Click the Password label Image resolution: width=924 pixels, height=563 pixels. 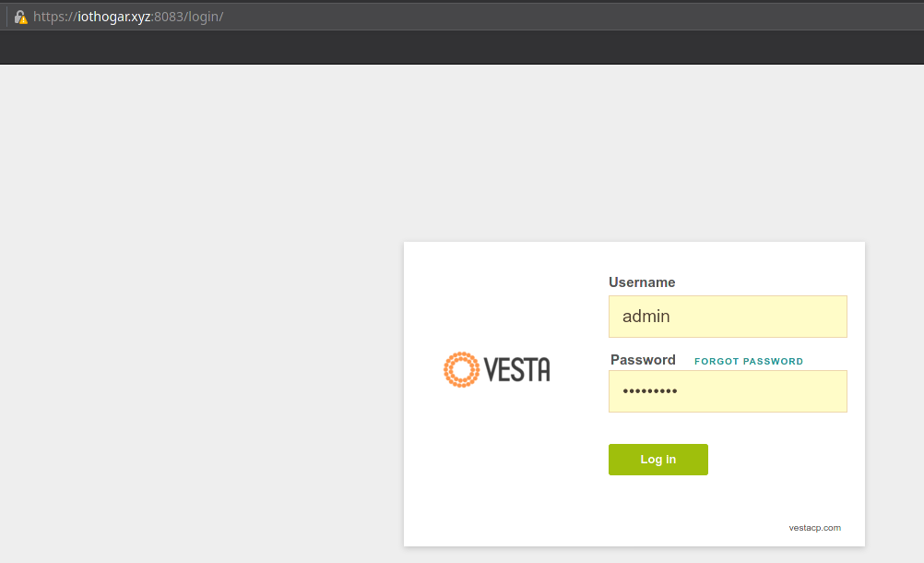click(643, 360)
